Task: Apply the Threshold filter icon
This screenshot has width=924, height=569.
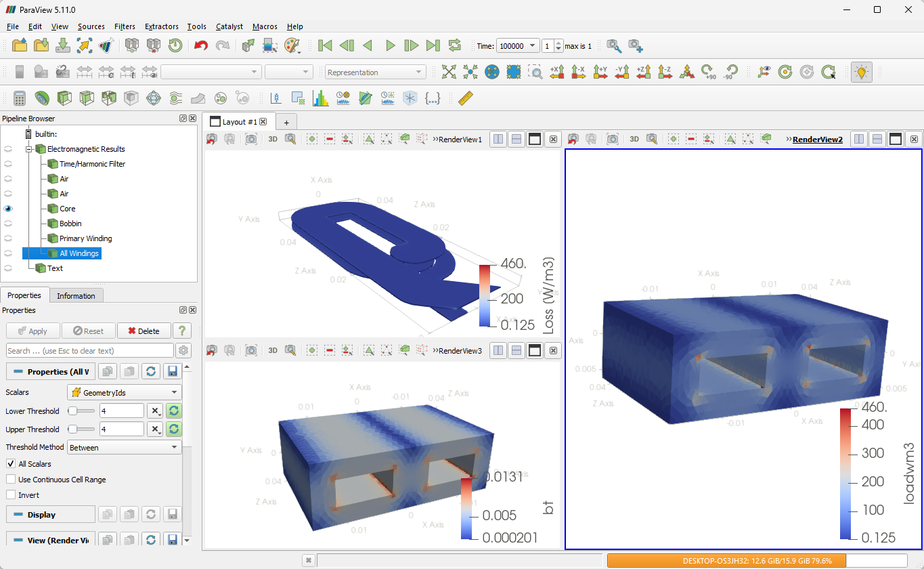Action: pyautogui.click(x=109, y=98)
